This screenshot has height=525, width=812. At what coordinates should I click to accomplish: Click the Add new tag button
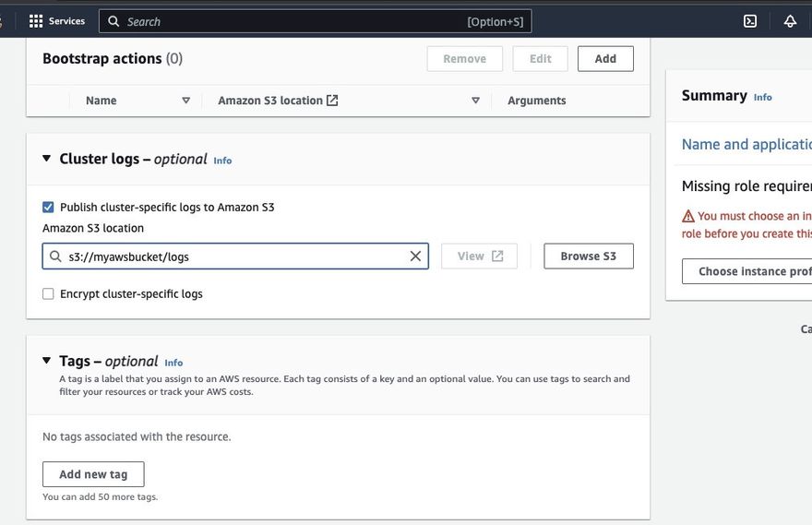93,474
